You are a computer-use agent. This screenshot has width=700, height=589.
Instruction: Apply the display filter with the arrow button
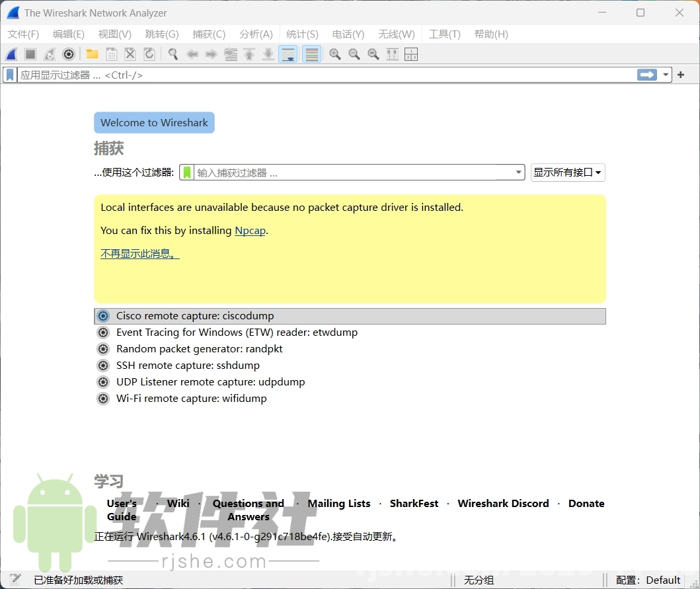[646, 75]
